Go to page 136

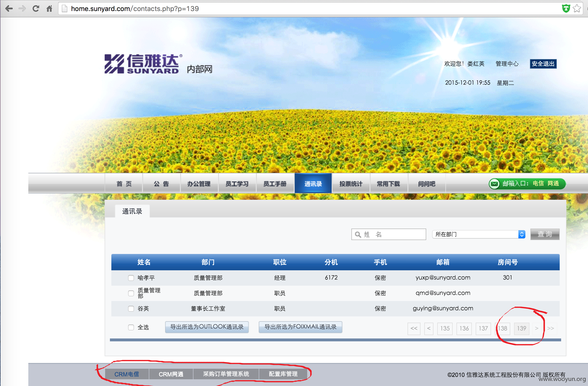tap(464, 328)
